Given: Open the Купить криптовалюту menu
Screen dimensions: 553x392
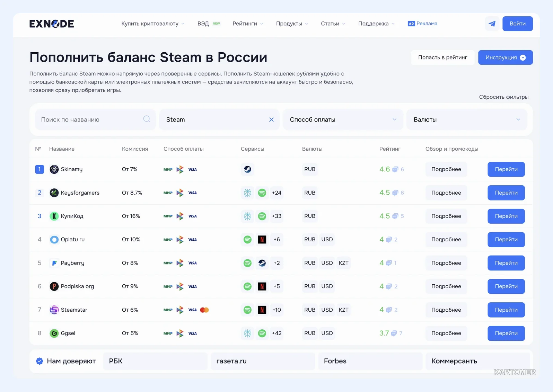Looking at the screenshot, I should tap(153, 24).
